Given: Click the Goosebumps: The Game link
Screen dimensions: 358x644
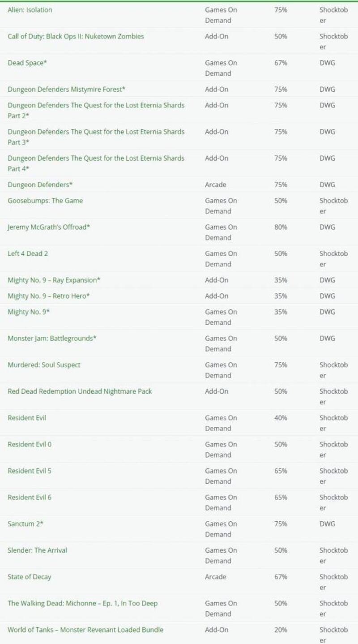Looking at the screenshot, I should tap(45, 201).
